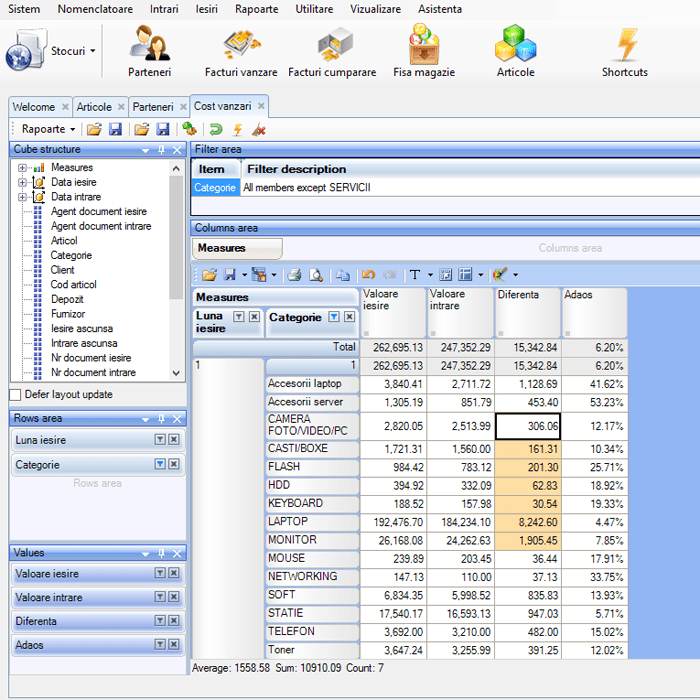Click the broom clear icon with red X

pos(259,130)
